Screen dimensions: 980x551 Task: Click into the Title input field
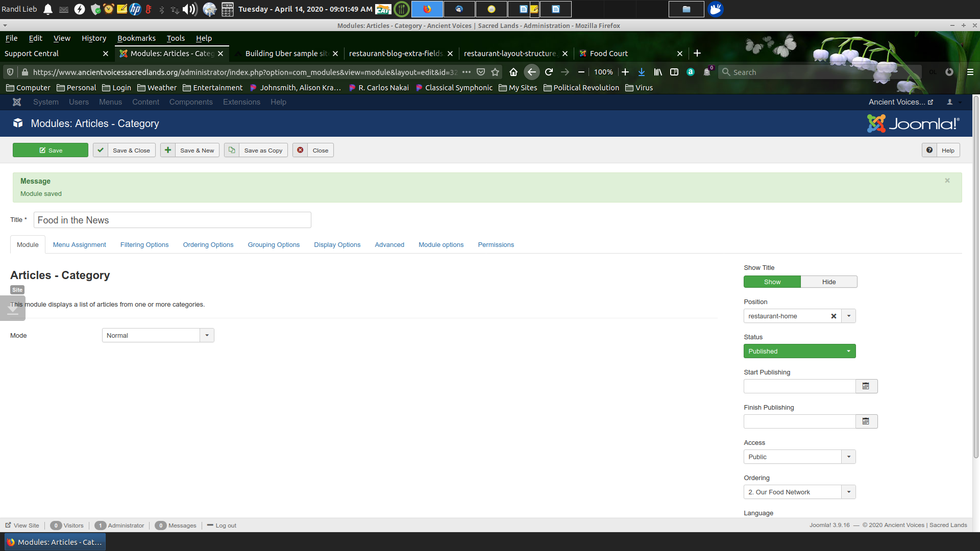coord(172,220)
